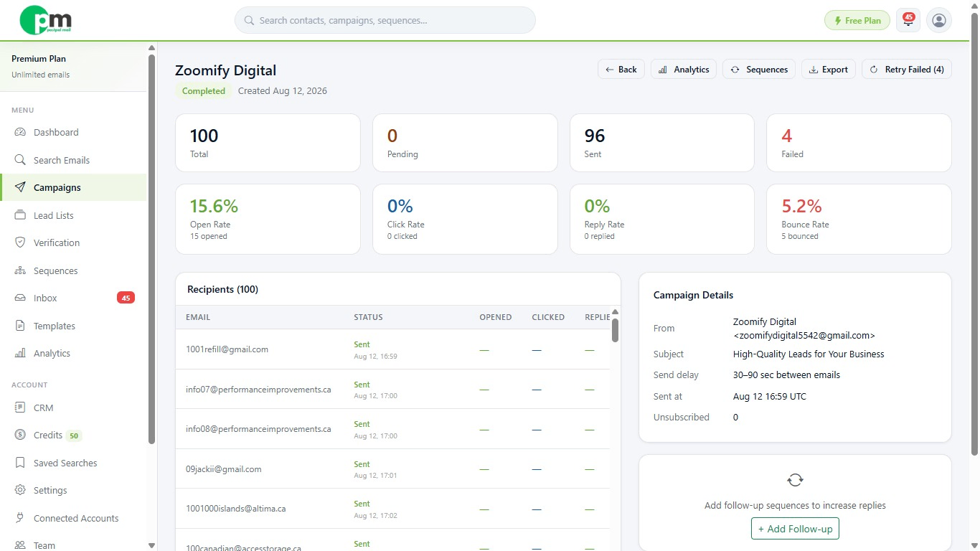
Task: Click recipient 1001000islands@altima.ca
Action: (x=236, y=509)
